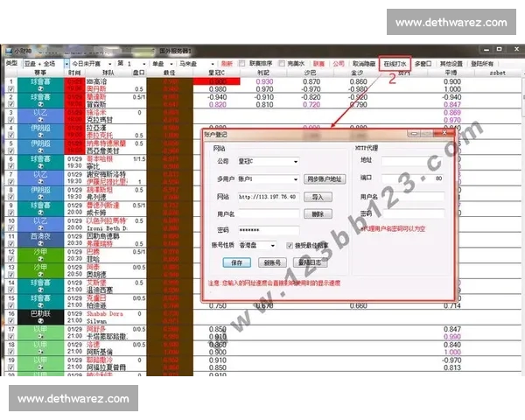Click the main table vertical scrollbar
Screen dimensions: 525x420
523,97
